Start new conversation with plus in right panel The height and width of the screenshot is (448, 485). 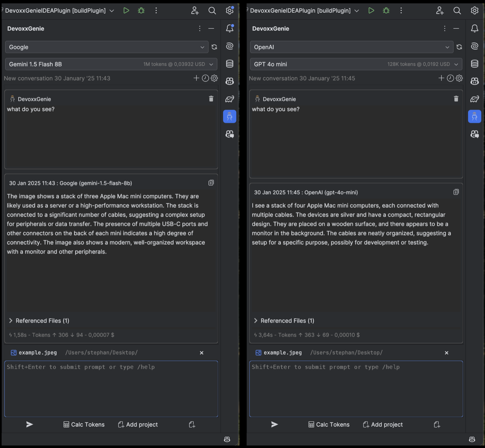[441, 78]
